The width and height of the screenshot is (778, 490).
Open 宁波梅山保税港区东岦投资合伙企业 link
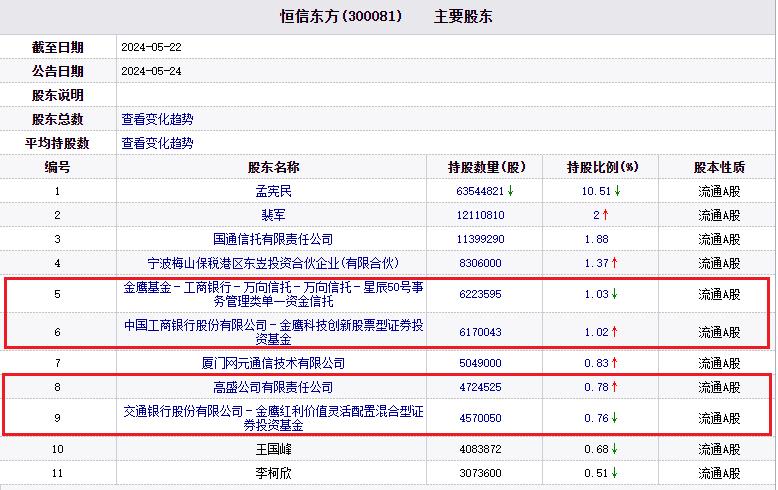pyautogui.click(x=273, y=263)
